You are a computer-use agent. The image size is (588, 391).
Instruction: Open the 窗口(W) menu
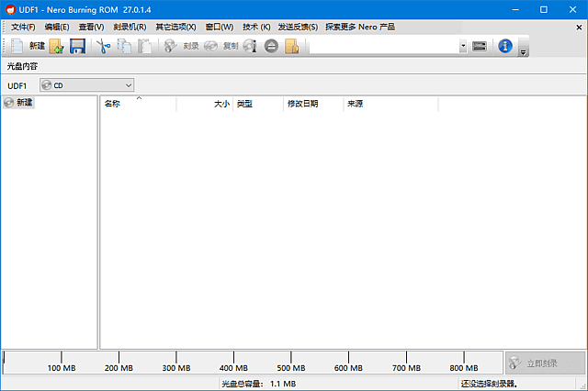point(220,27)
